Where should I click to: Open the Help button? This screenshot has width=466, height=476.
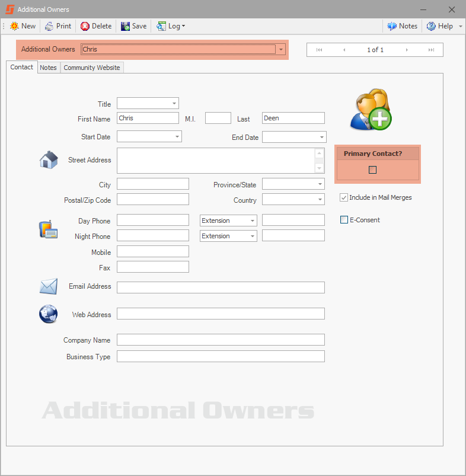(x=440, y=26)
